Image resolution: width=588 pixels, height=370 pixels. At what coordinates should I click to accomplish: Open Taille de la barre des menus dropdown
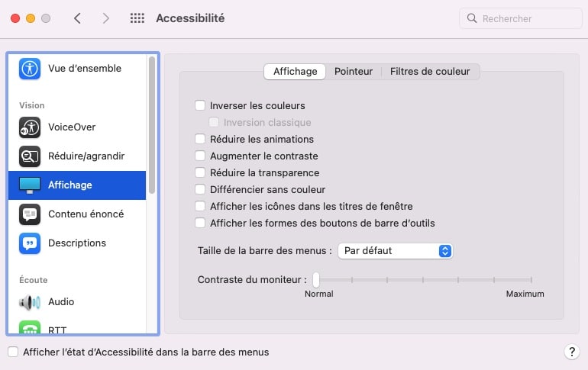pyautogui.click(x=395, y=251)
